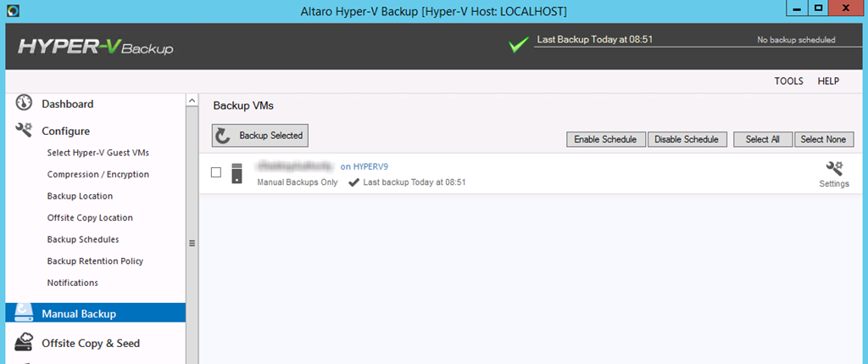Click sidebar scrollbar up arrow
This screenshot has height=364, width=868.
coord(192,100)
